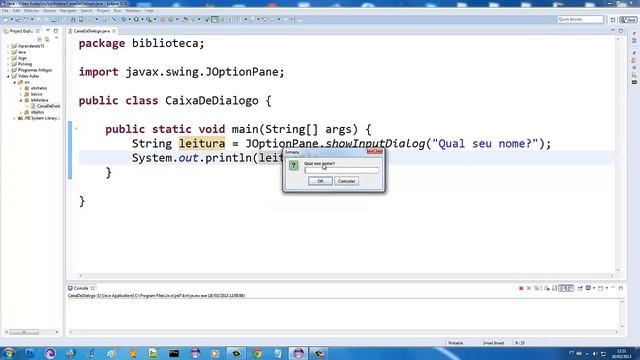Open Chrome from the taskbar
Image resolution: width=640 pixels, height=360 pixels.
[x=257, y=353]
